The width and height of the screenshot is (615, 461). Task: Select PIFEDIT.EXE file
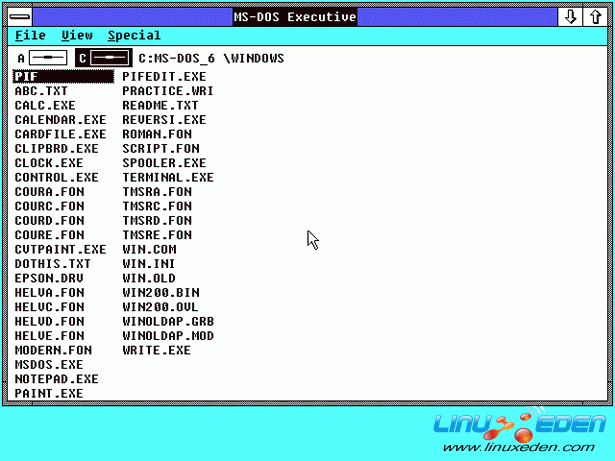(164, 77)
